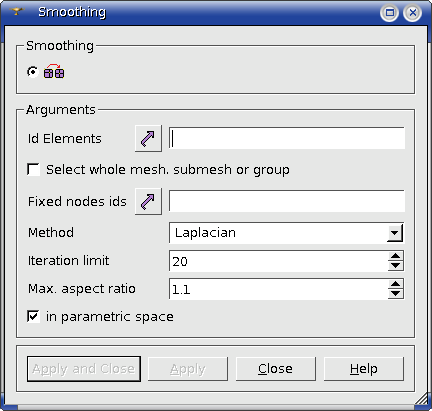The height and width of the screenshot is (411, 432).
Task: Focus the Id Elements text field
Action: 287,138
